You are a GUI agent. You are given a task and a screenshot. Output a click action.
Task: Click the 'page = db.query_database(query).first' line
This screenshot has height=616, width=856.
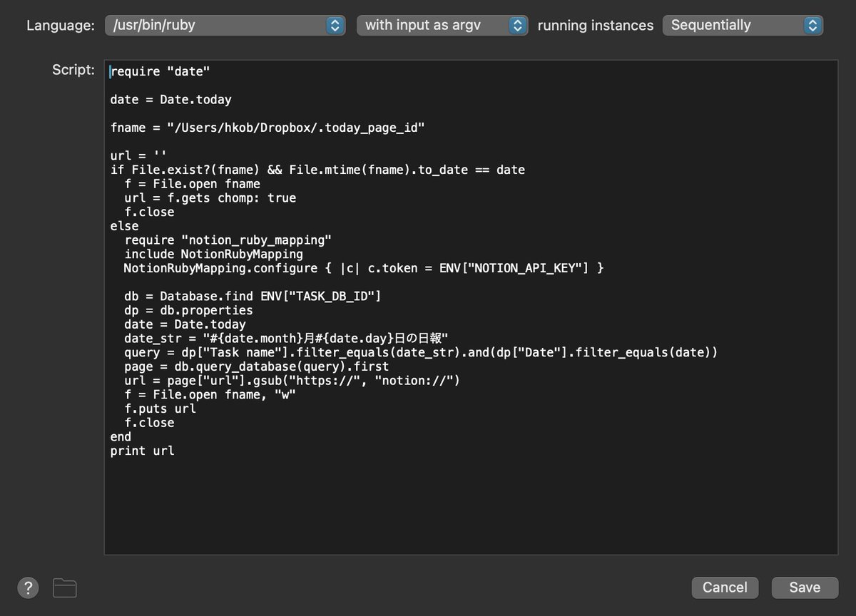coord(256,366)
